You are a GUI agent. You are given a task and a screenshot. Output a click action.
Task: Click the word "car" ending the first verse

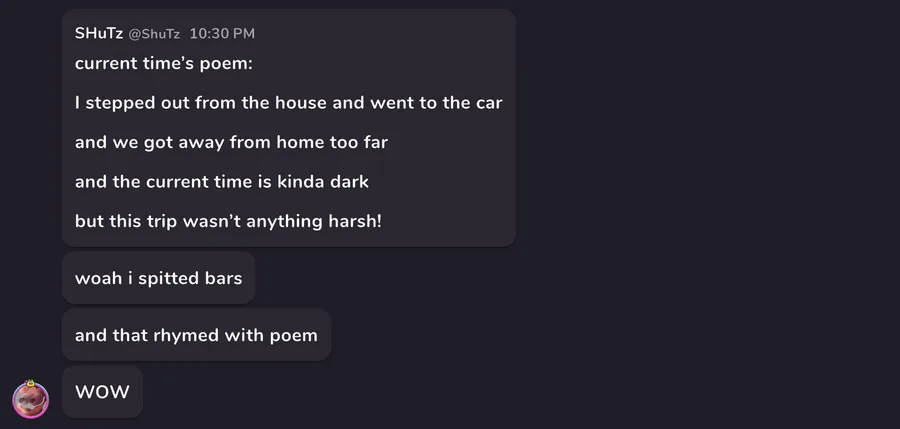(487, 103)
